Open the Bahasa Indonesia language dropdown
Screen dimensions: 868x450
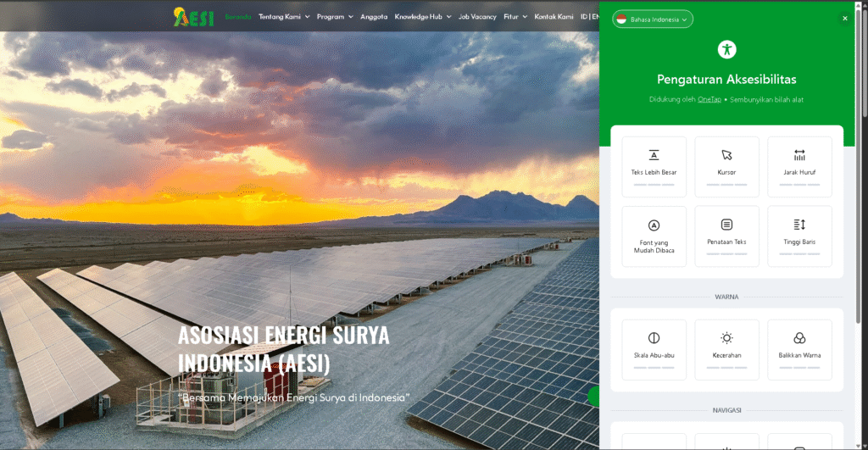653,19
